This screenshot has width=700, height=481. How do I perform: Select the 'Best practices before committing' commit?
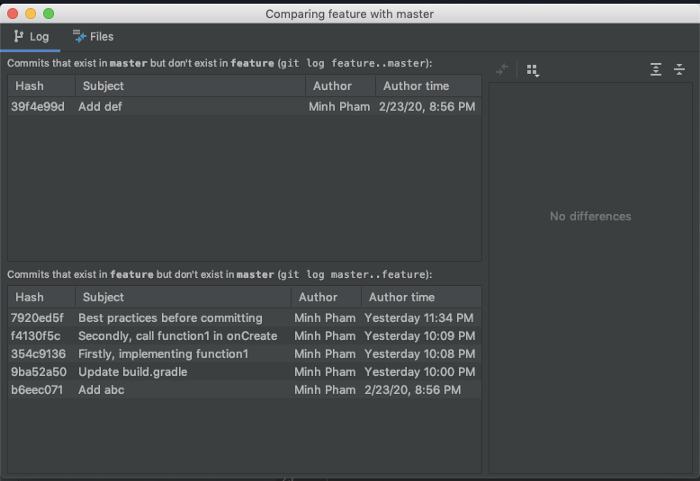coord(170,318)
